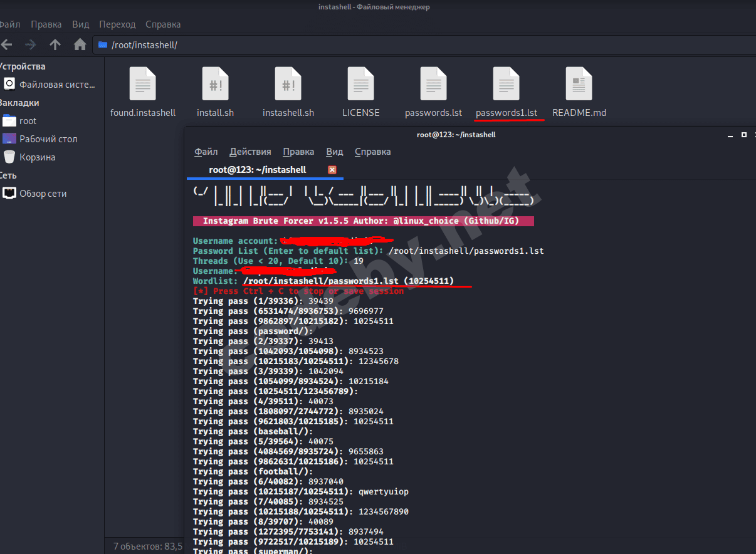
Task: Click the LICENSE file name label
Action: (361, 113)
